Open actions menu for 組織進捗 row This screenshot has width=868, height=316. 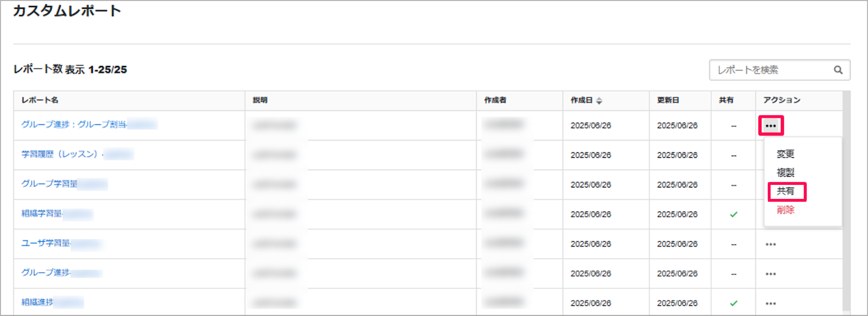coord(771,304)
